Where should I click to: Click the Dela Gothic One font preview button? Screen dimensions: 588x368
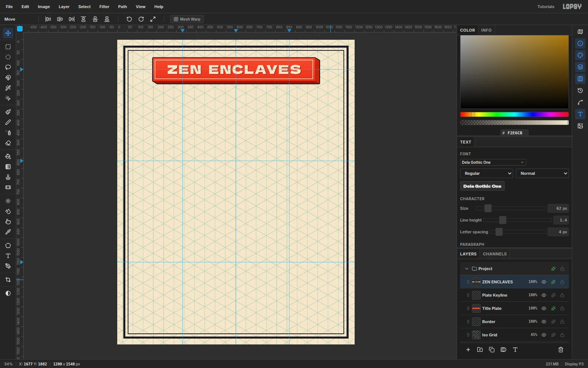click(482, 186)
